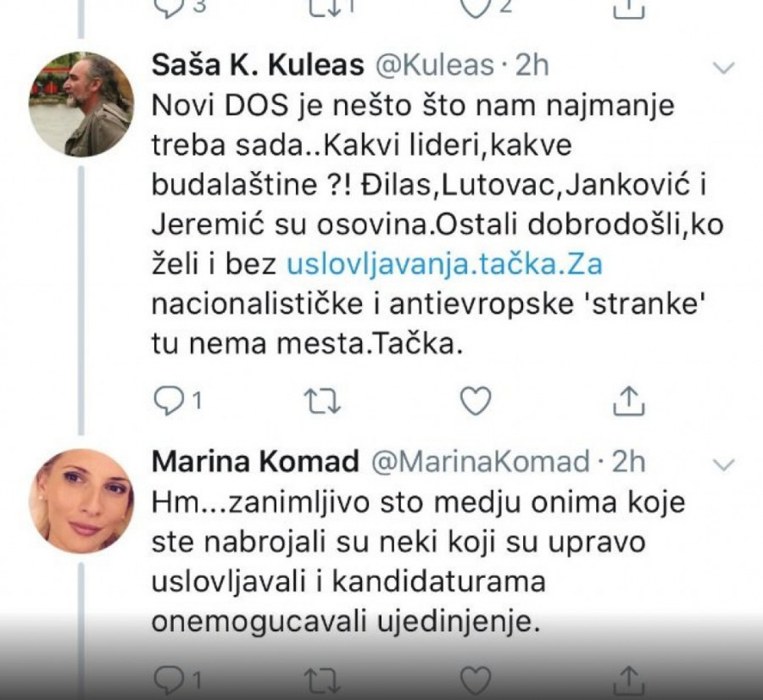Open the uslovljavanja.tačka.Za link

[x=444, y=264]
